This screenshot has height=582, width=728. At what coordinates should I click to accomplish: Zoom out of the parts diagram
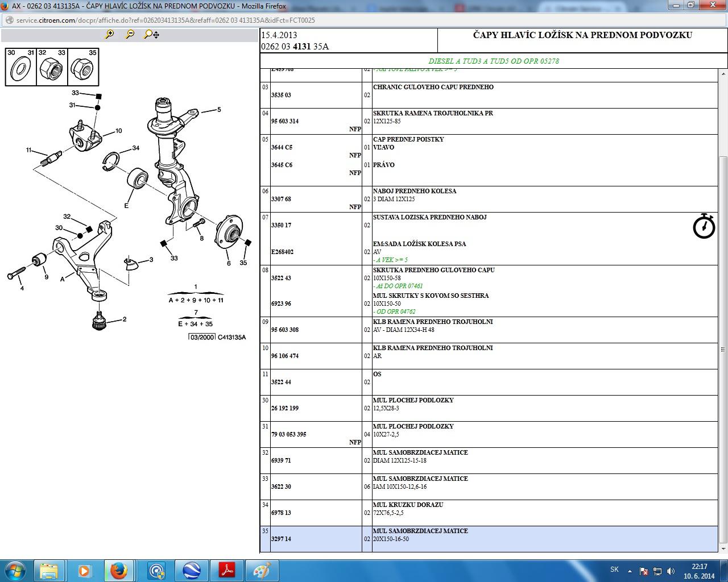130,34
